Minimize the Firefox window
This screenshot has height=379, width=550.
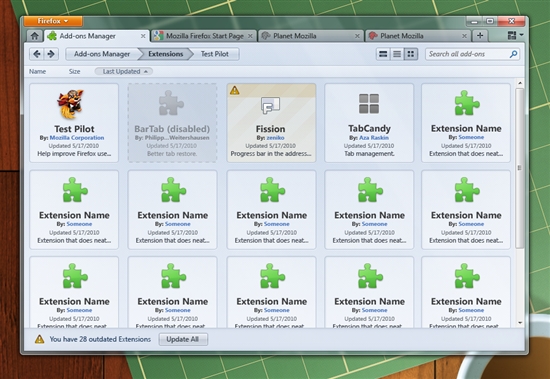(474, 21)
